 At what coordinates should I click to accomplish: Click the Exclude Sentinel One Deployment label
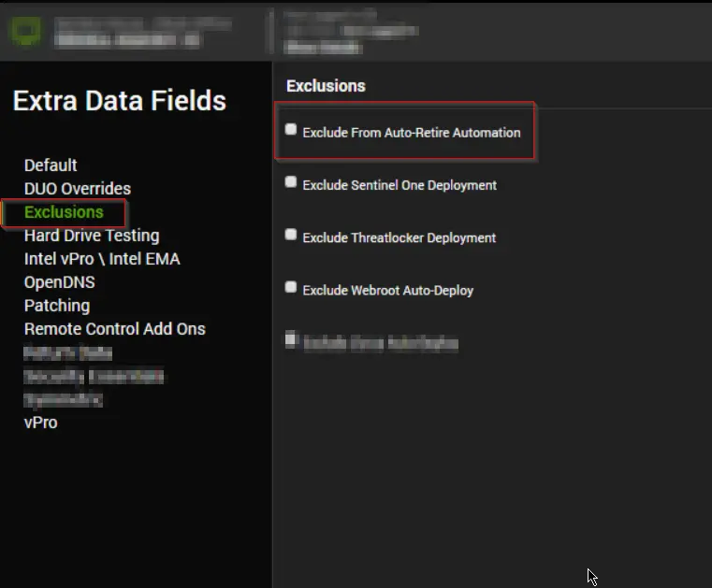pyautogui.click(x=400, y=186)
